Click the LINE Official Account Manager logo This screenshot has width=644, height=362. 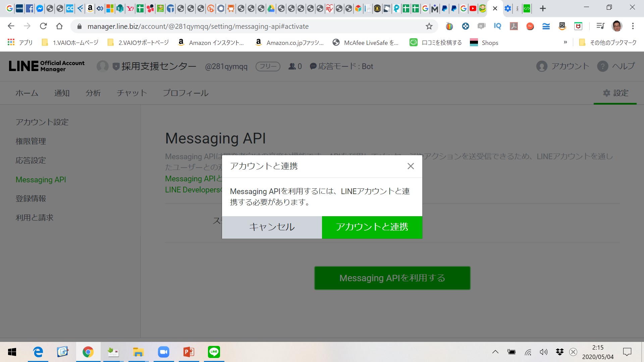[47, 66]
